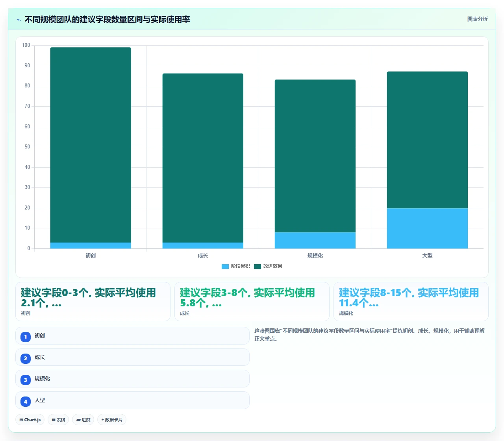Click the light blue 规模化 bar segment
The height and width of the screenshot is (441, 504).
point(315,240)
